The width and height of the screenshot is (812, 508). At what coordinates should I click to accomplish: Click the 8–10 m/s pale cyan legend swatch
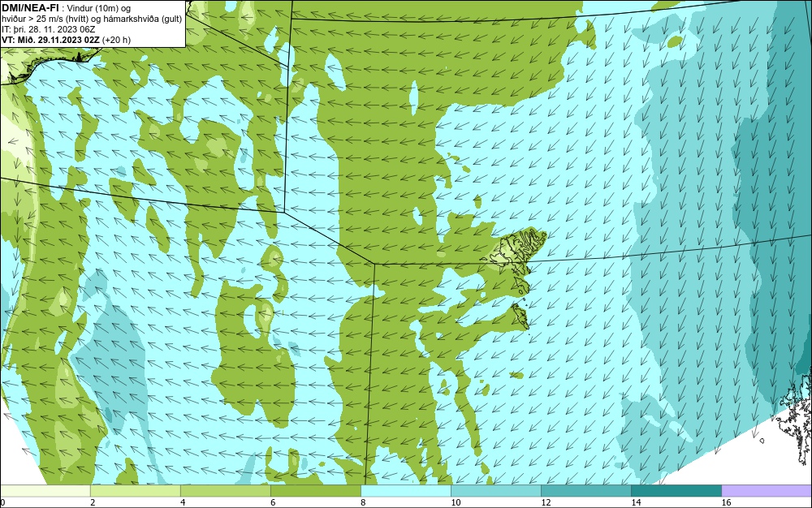pyautogui.click(x=405, y=491)
